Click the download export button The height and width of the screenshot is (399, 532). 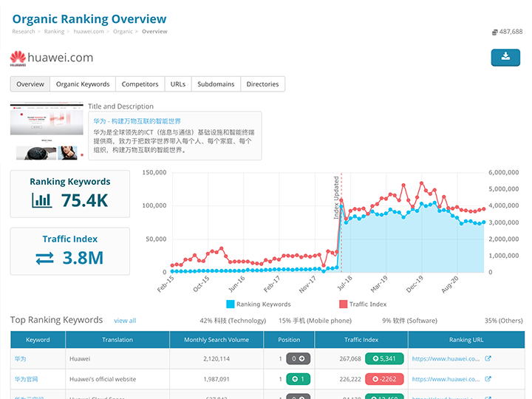pos(505,57)
